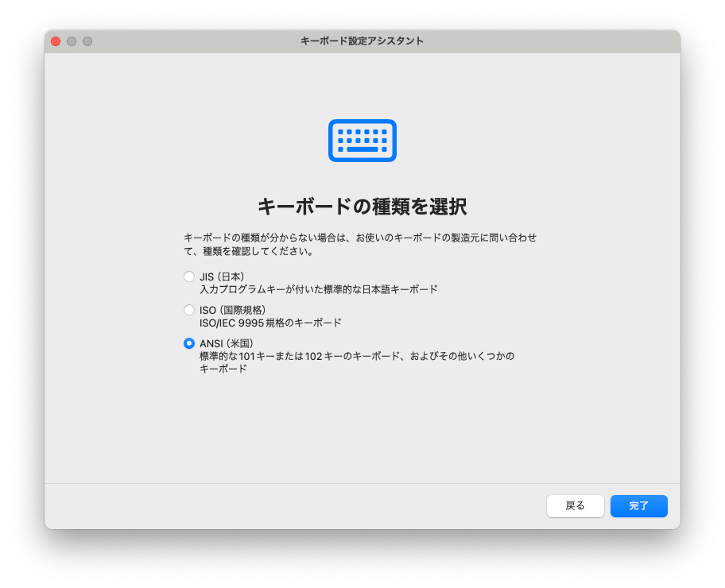Select the ANSI (米国) radio button
Screen dimensions: 725x588
tap(188, 343)
